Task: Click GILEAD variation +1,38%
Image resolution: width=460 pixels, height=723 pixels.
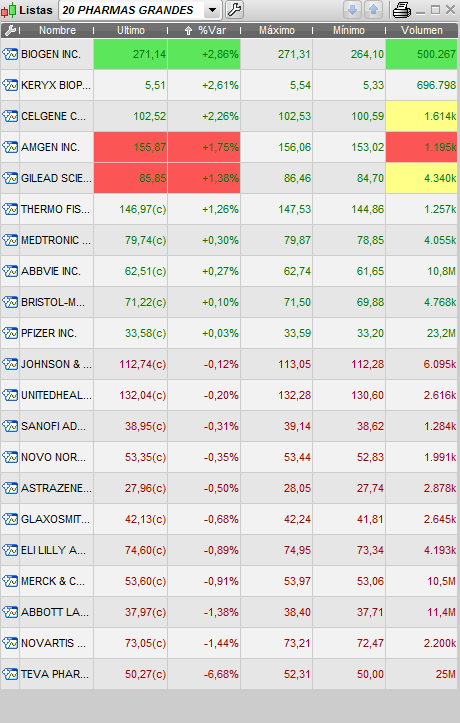Action: click(220, 178)
